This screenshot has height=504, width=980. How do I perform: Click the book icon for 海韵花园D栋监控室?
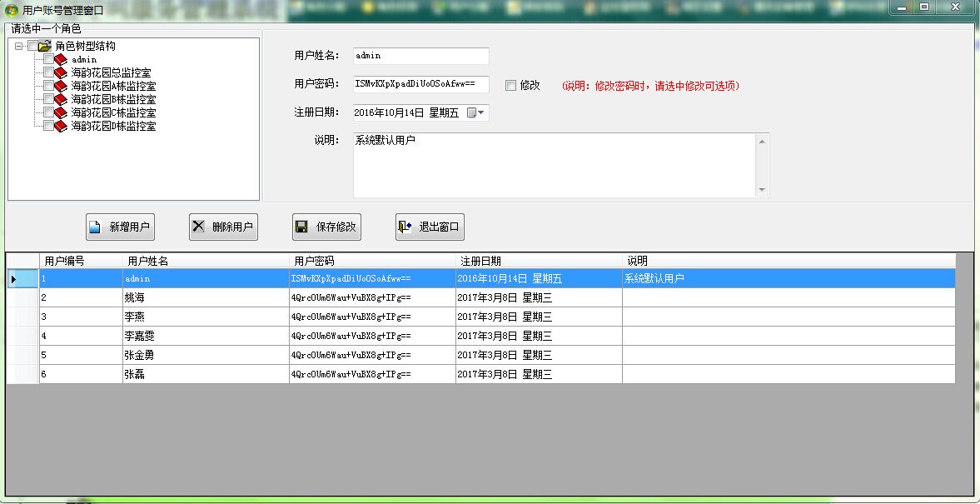[61, 127]
